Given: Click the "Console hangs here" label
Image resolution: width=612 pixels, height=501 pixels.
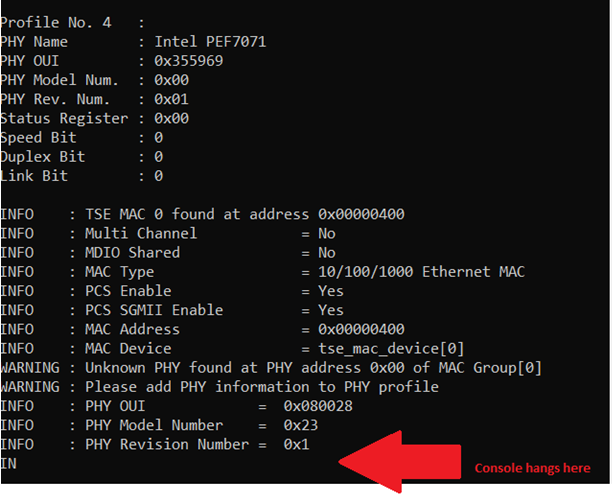Looking at the screenshot, I should tap(531, 468).
